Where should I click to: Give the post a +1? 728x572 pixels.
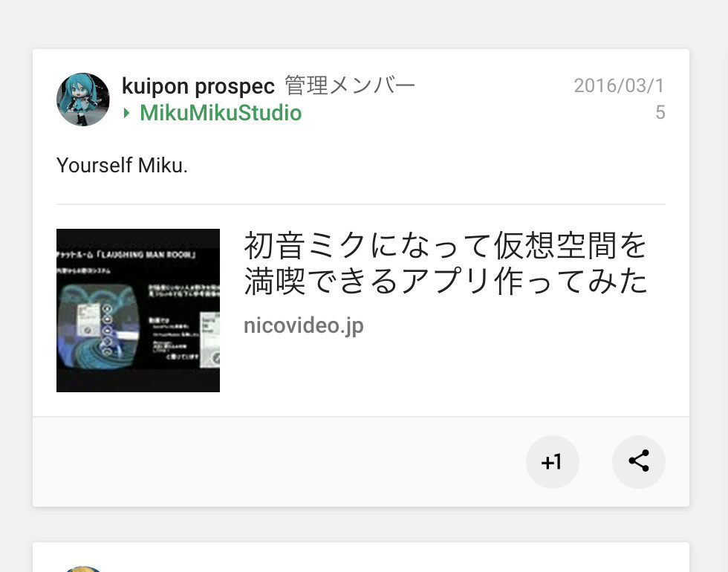(552, 461)
